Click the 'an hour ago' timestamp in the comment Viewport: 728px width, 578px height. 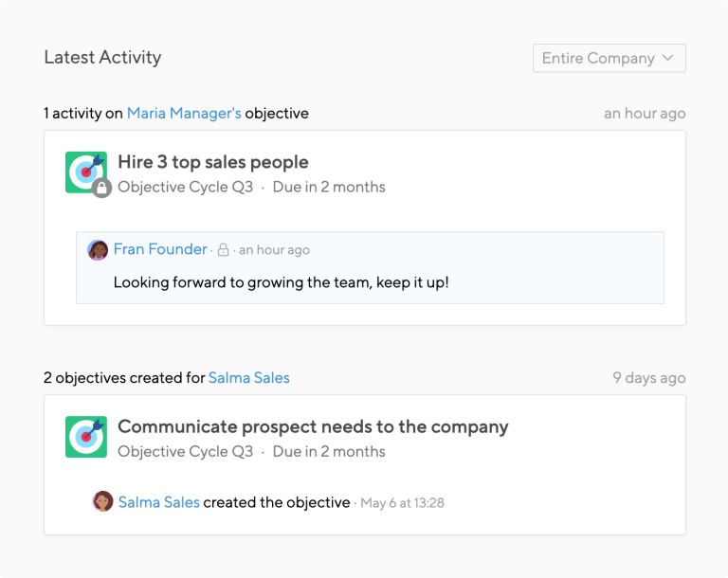[274, 250]
